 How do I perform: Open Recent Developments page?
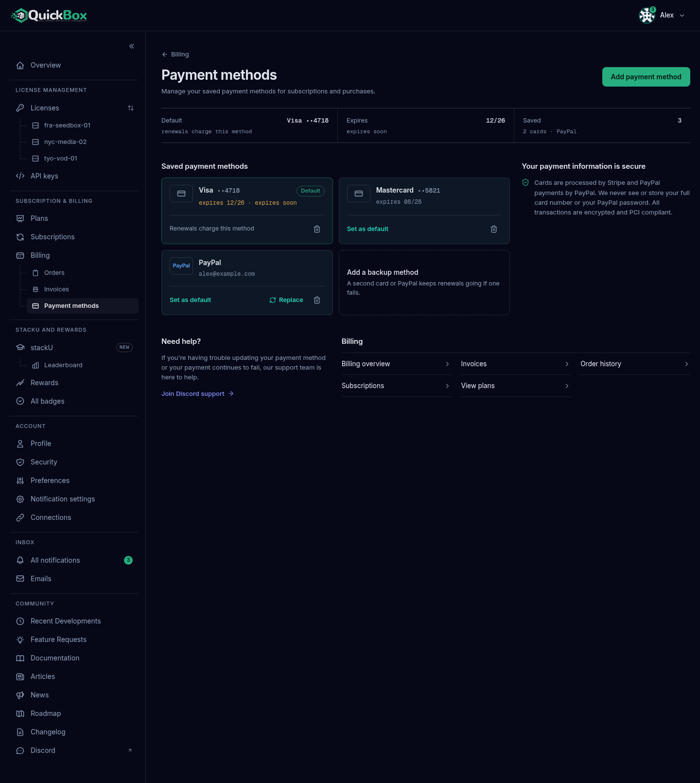(x=74, y=621)
